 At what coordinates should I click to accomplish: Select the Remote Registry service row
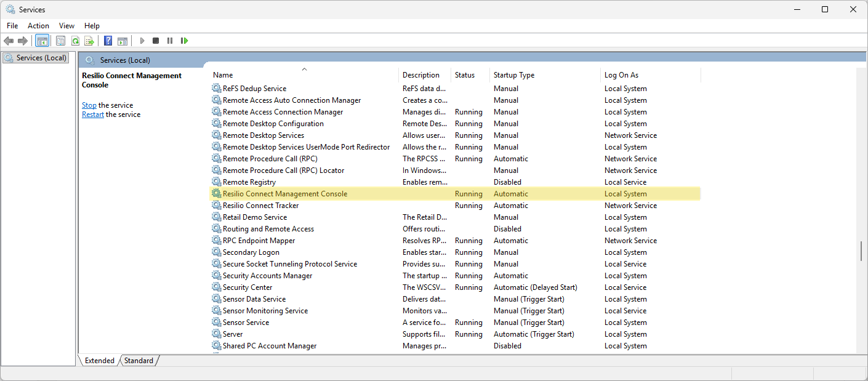click(x=249, y=182)
